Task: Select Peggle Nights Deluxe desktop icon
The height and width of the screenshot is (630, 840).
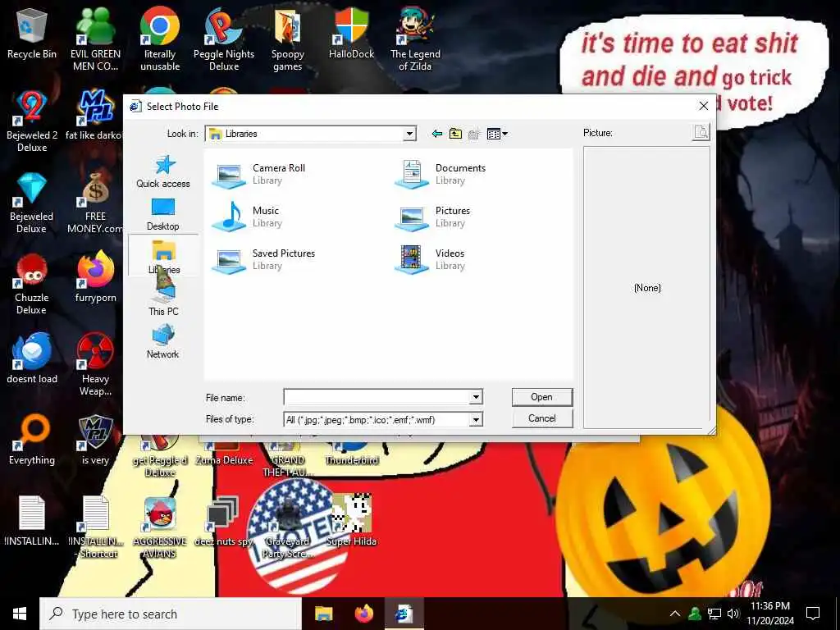Action: [x=223, y=39]
